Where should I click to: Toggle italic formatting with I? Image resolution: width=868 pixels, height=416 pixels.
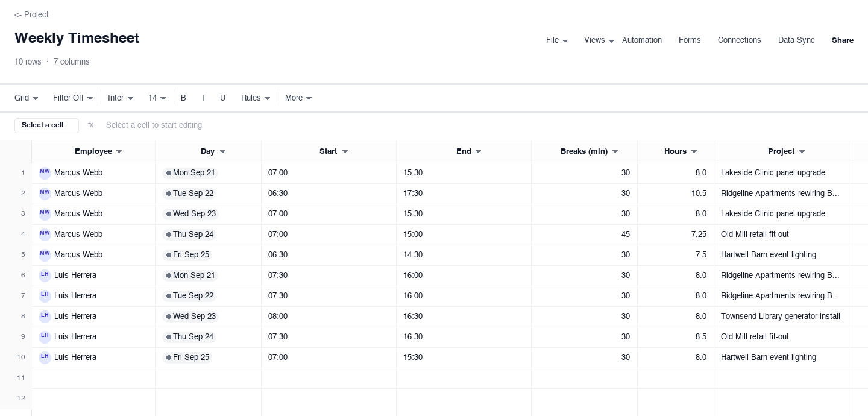pos(203,98)
